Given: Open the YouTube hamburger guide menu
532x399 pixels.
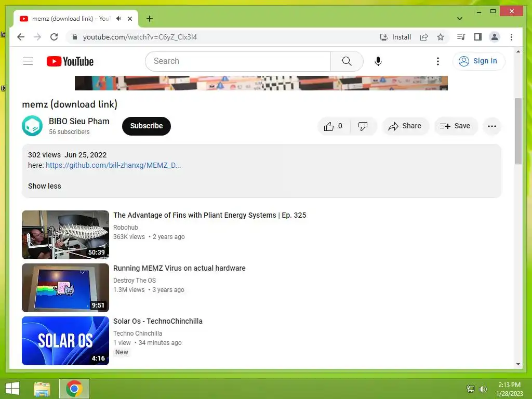Looking at the screenshot, I should click(x=28, y=61).
